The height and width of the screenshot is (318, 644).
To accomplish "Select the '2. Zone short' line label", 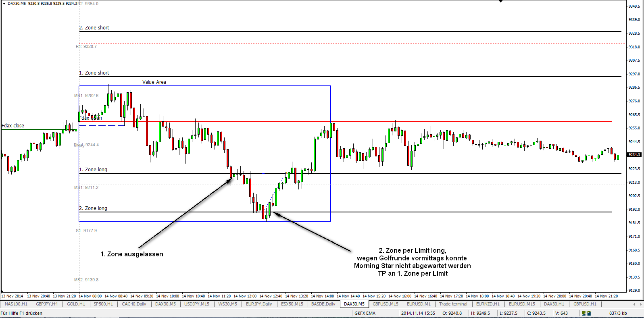I will [94, 28].
